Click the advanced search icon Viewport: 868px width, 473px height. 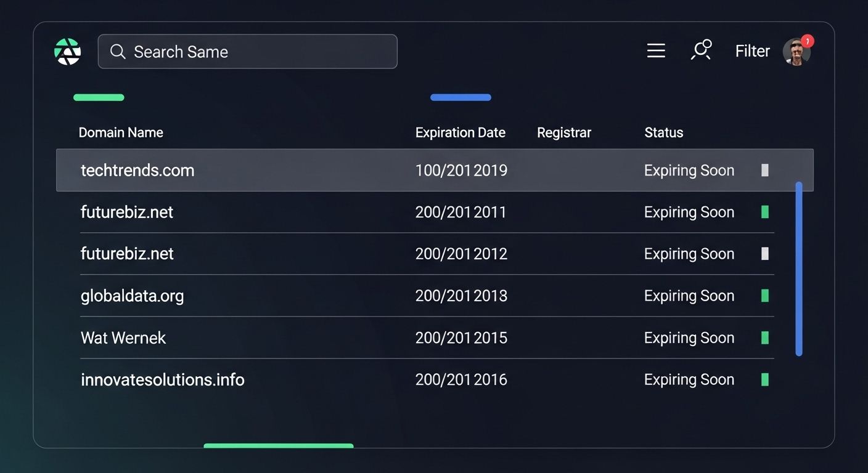(x=702, y=51)
